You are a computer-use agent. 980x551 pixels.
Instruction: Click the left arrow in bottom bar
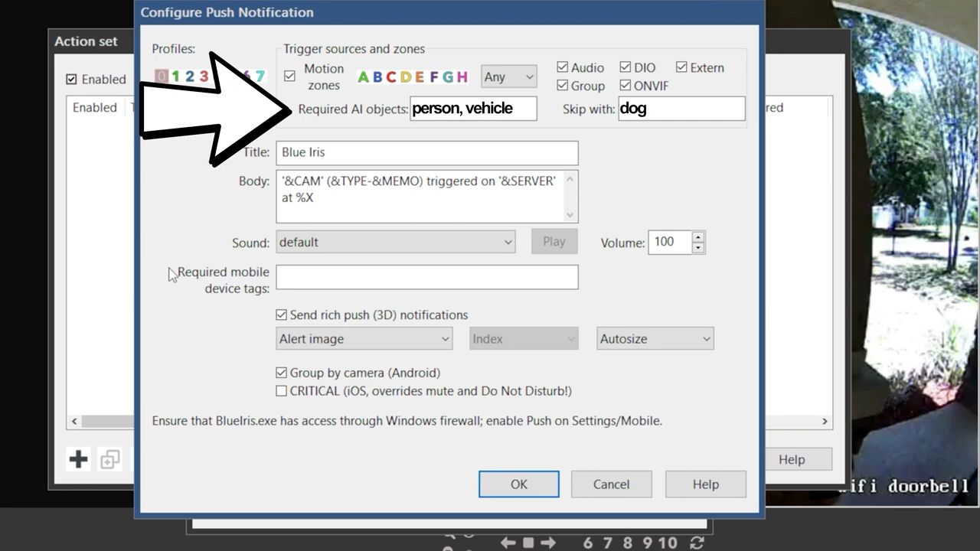508,543
